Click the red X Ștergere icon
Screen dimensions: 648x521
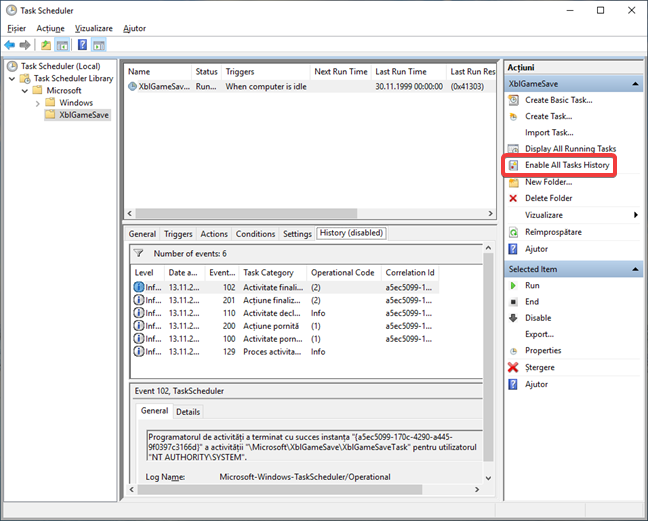(x=513, y=367)
